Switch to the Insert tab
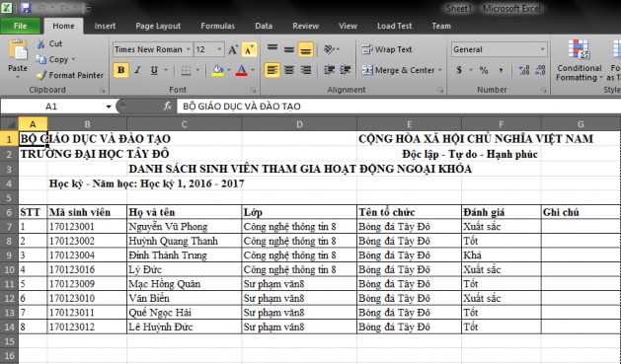621x364 pixels. [105, 26]
